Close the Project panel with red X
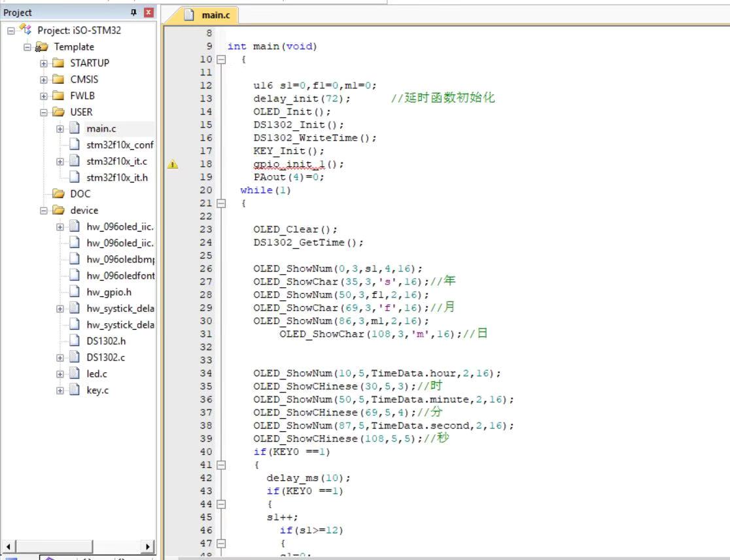The image size is (730, 560). coord(148,12)
